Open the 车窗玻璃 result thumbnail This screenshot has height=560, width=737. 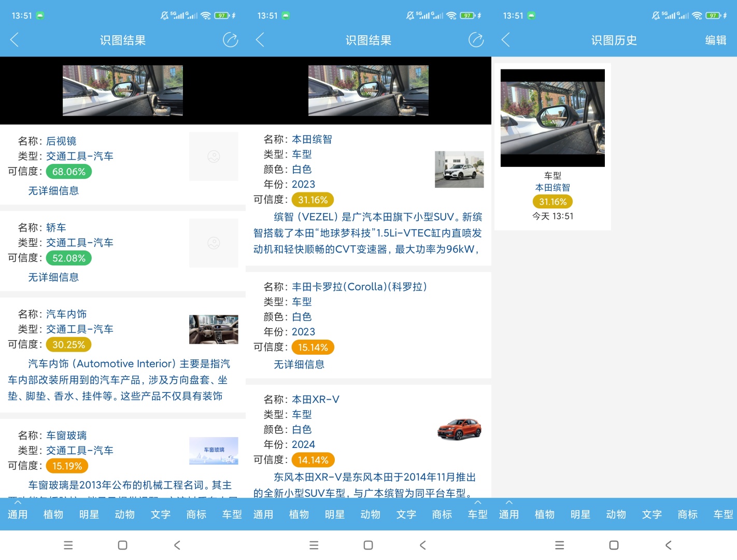[x=214, y=451]
